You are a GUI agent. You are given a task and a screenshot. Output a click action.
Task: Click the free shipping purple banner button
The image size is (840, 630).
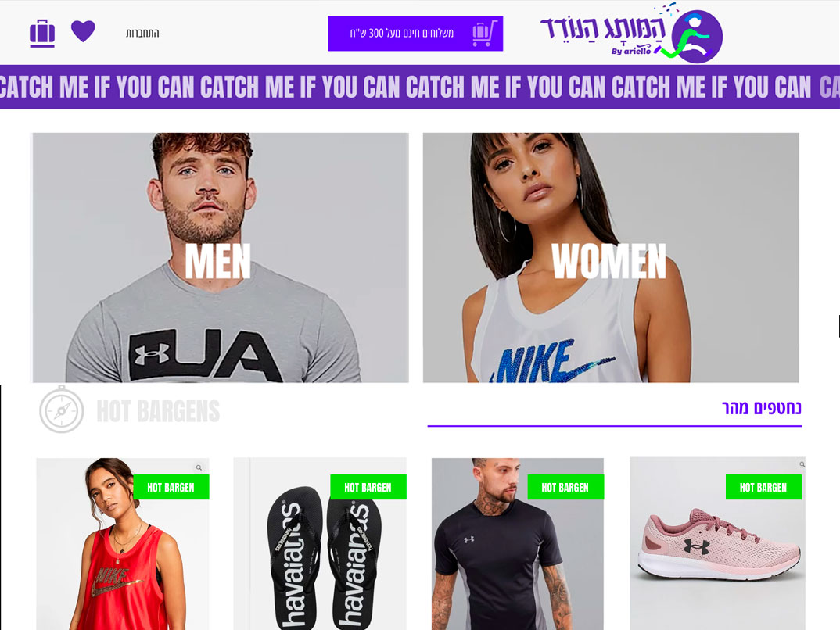click(x=415, y=33)
